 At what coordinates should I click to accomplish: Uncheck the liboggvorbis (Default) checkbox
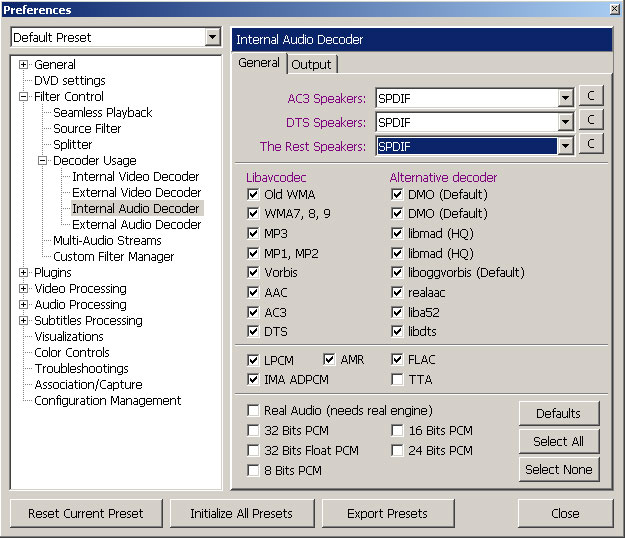click(x=397, y=273)
